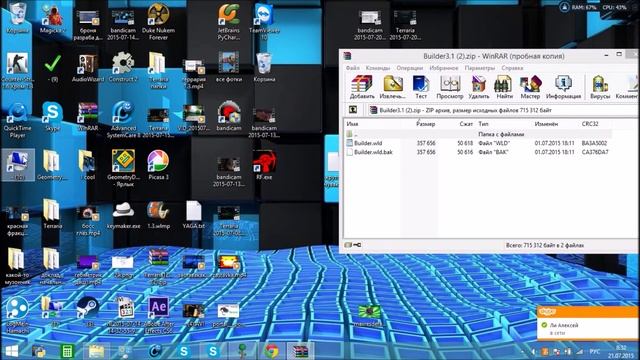Click the drive icon in WinRAR status bar
Screen dimensions: 640x360
pos(348,245)
